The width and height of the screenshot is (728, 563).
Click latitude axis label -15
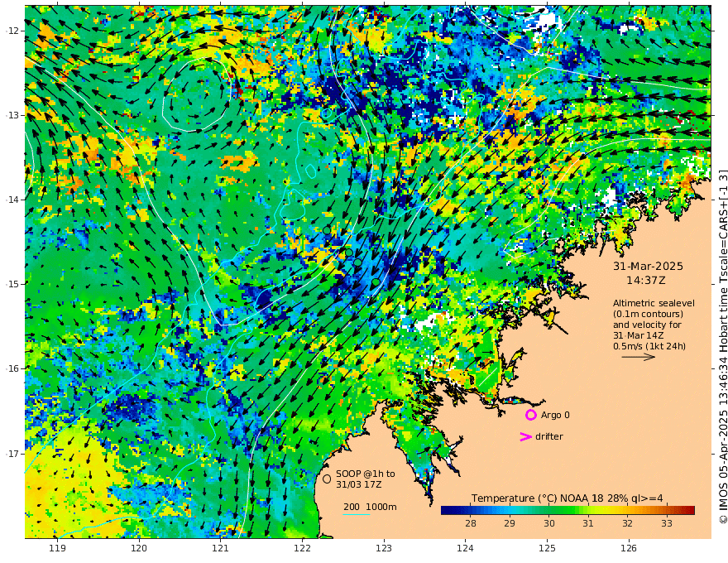coord(12,284)
